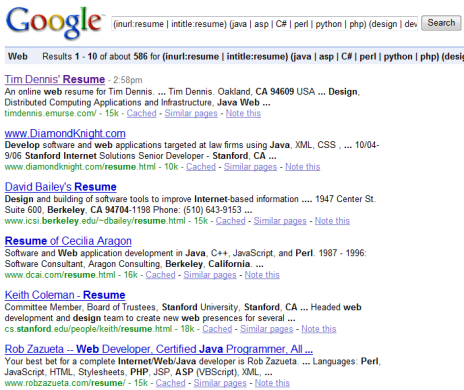Image resolution: width=464 pixels, height=390 pixels.
Task: Open Similar pages for dcai.com result
Action: coord(210,275)
